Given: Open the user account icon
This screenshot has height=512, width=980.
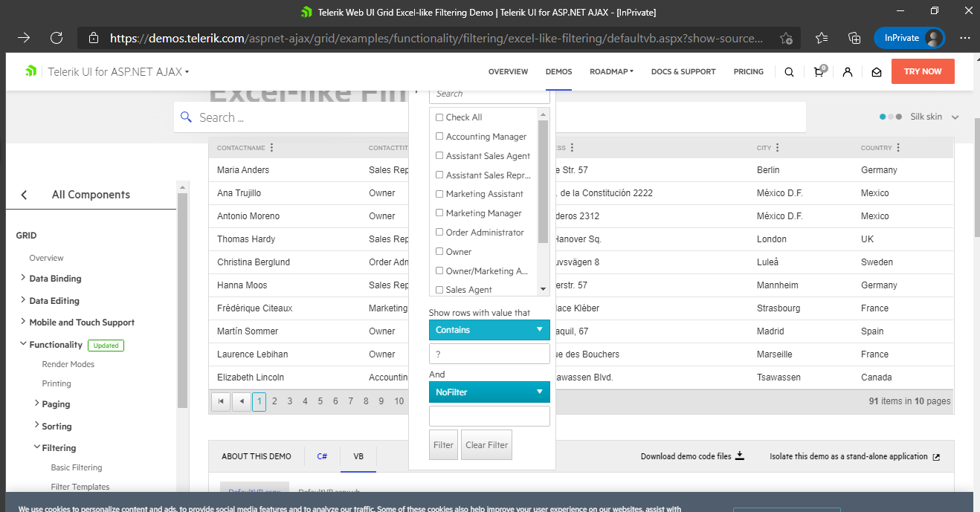Looking at the screenshot, I should (848, 72).
